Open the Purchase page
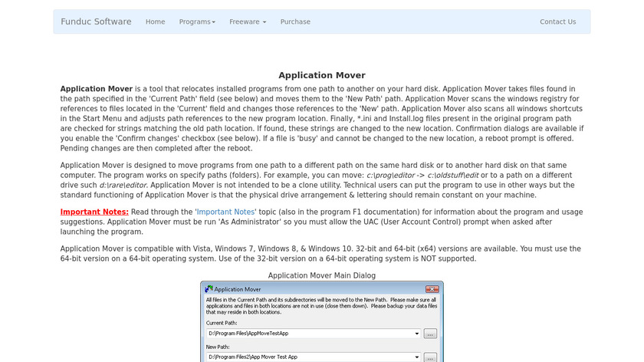This screenshot has height=362, width=644. [295, 21]
